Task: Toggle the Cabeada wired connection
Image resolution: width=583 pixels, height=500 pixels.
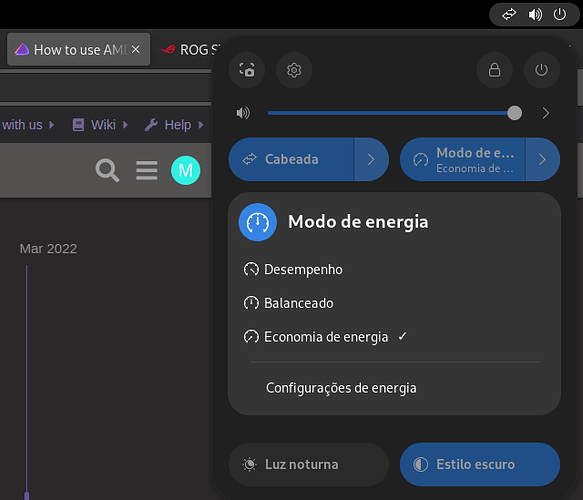Action: [291, 159]
